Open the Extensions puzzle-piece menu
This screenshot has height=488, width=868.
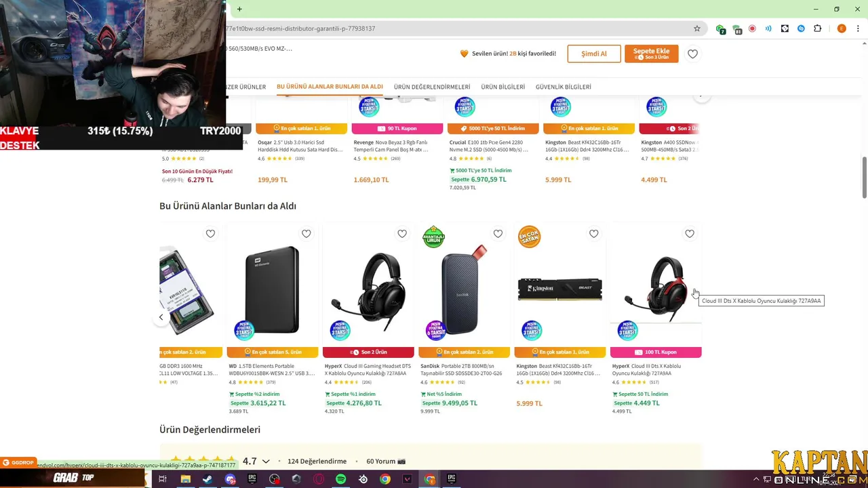[x=817, y=28]
